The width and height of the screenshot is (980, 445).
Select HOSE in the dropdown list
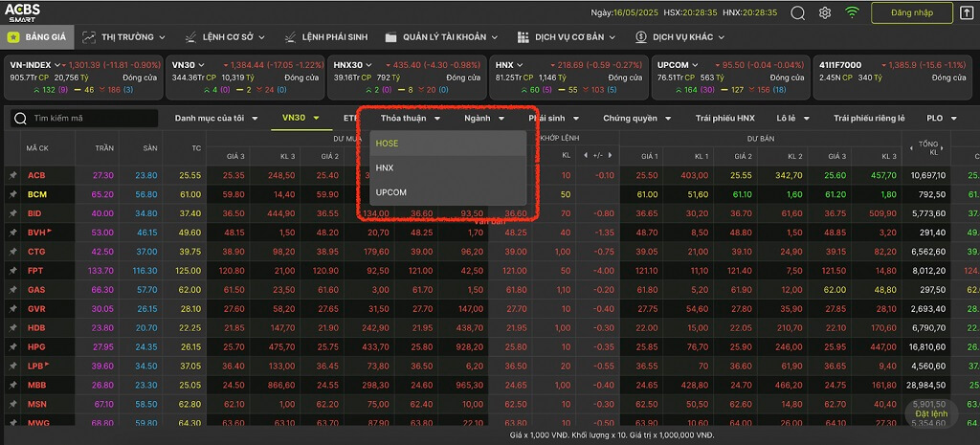point(448,144)
